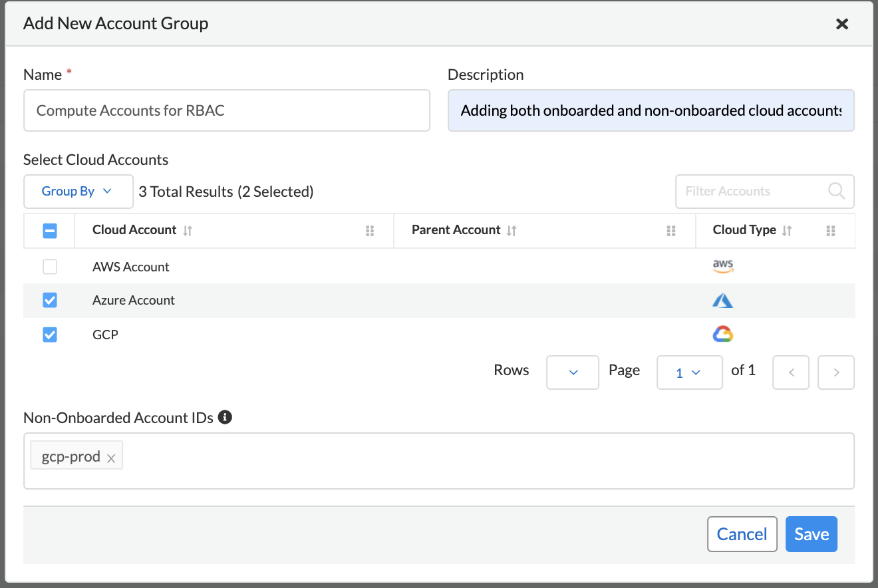Cancel the new account group
Screen dimensions: 878x588
point(742,534)
